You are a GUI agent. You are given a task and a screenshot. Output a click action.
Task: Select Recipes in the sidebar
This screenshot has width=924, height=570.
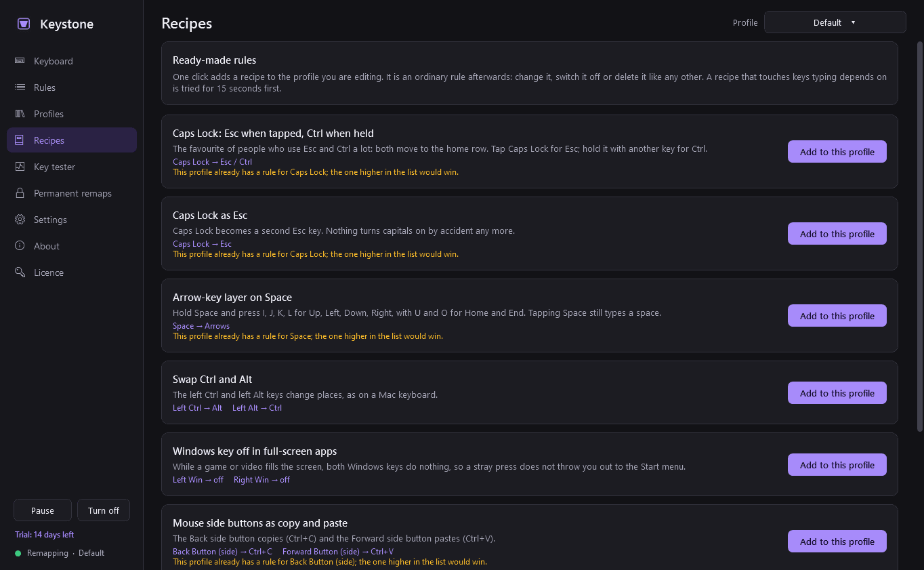tap(72, 140)
